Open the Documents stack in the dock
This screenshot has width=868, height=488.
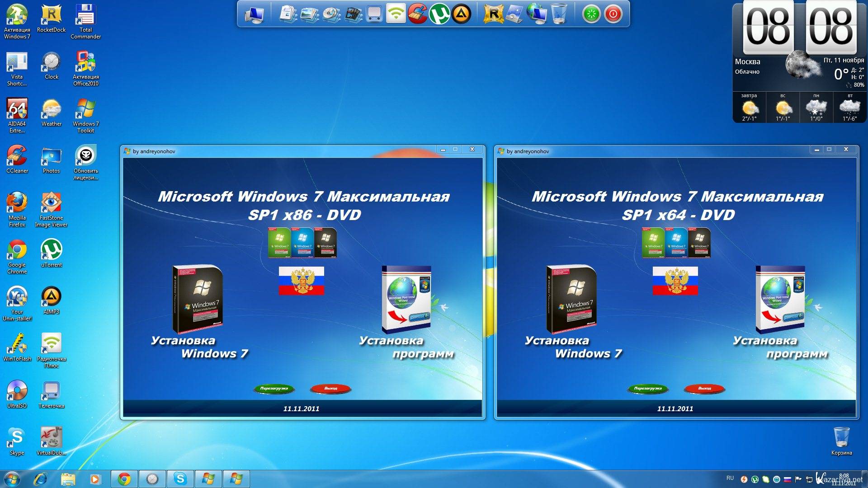point(288,14)
